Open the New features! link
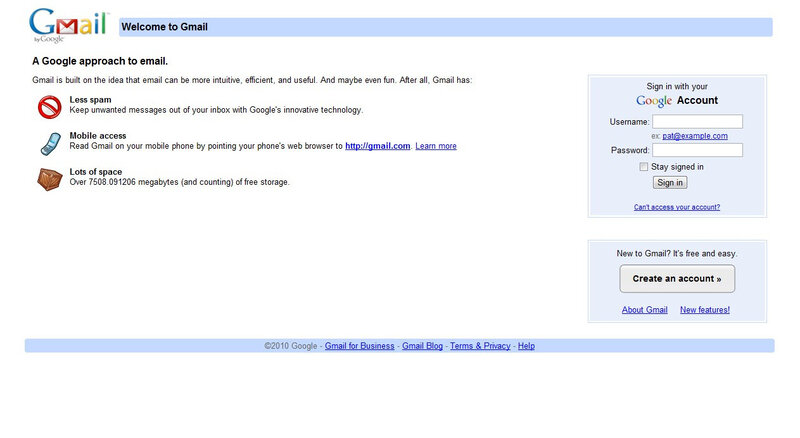Viewport: 800px width, 438px height. tap(705, 310)
